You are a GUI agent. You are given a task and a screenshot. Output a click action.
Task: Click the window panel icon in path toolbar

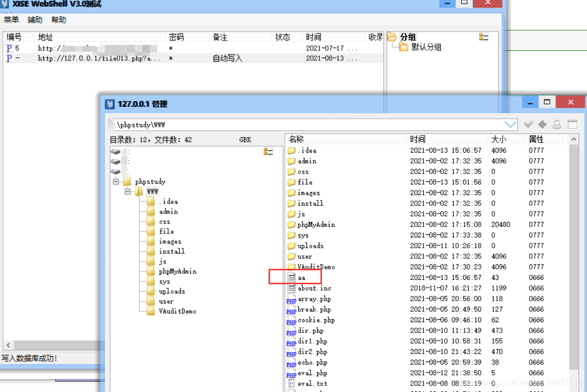click(x=573, y=125)
